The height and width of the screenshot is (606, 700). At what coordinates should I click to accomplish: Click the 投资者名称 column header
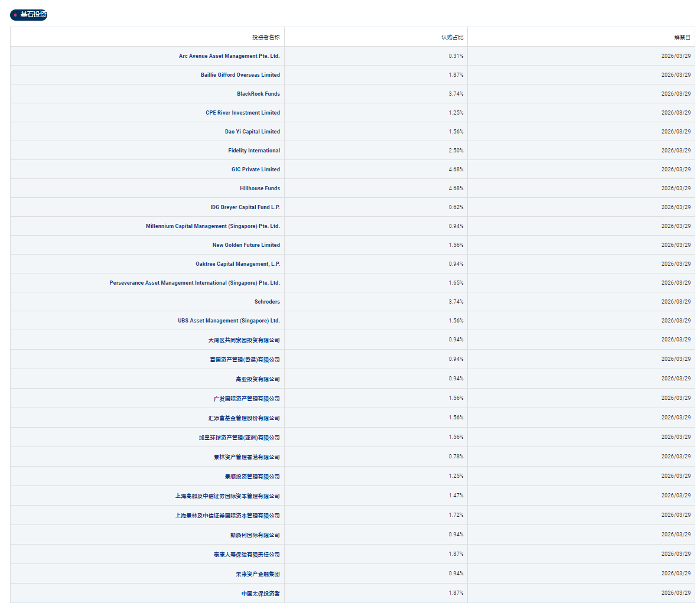(x=266, y=37)
